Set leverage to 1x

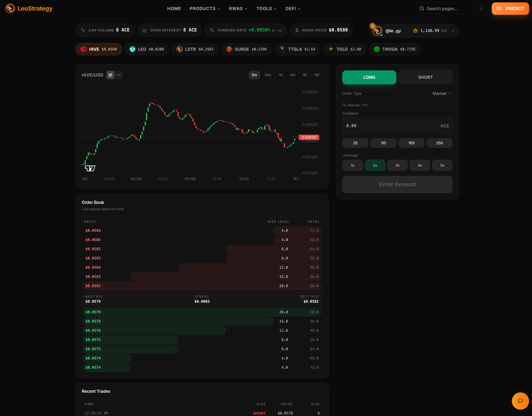(x=352, y=165)
